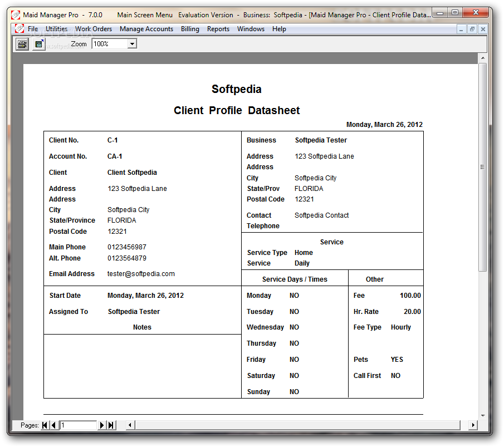
Task: Open the Billing menu
Action: click(190, 29)
